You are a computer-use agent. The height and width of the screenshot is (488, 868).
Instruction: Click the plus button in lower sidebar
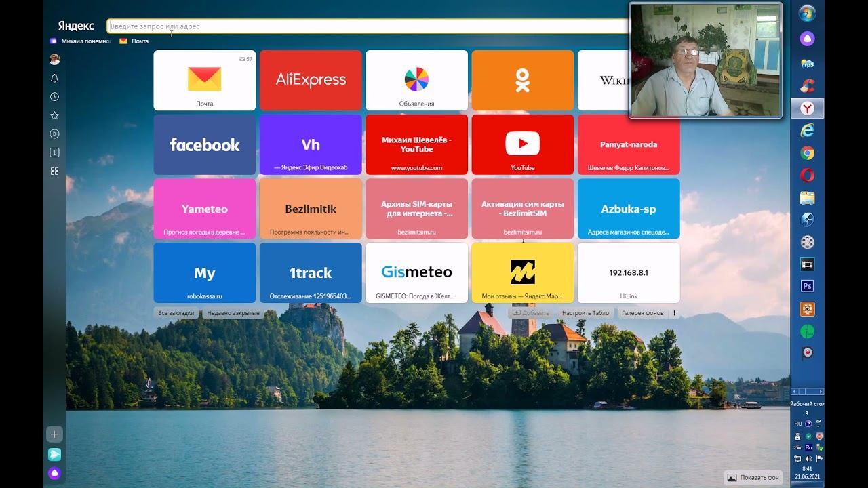55,434
